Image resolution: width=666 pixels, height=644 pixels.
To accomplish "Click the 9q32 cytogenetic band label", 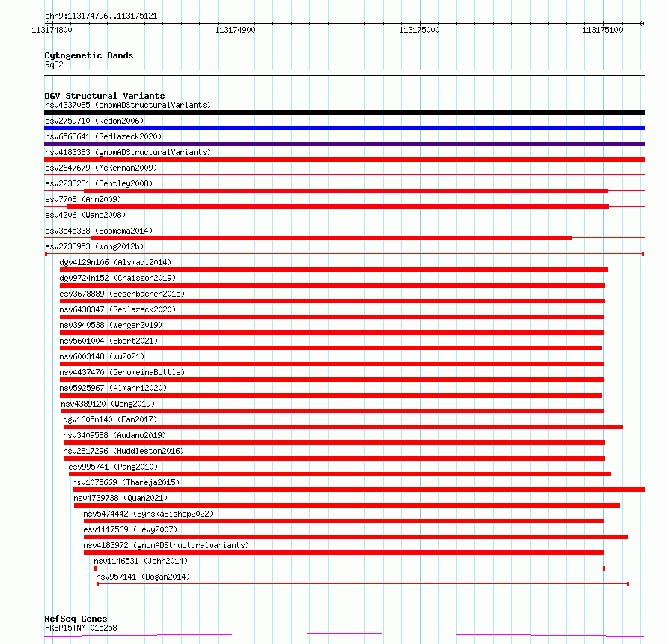I will 54,64.
